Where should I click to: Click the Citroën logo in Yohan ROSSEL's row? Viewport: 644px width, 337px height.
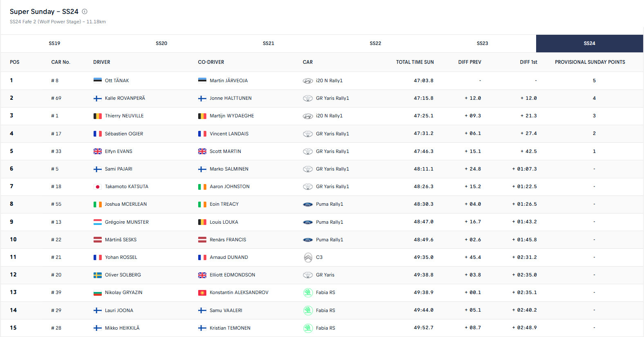click(308, 257)
